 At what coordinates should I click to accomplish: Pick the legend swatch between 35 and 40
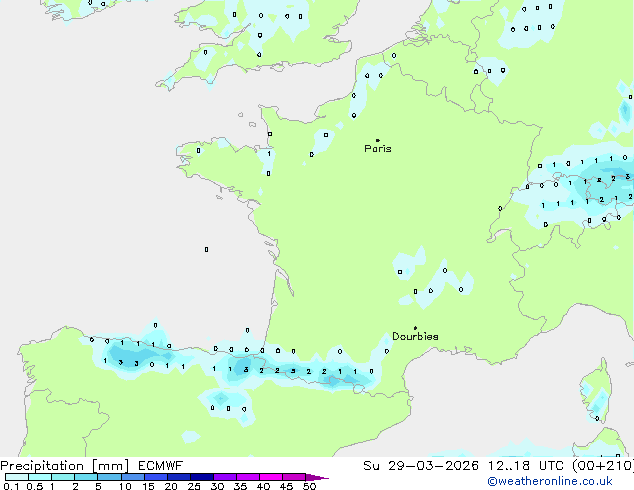(x=248, y=477)
